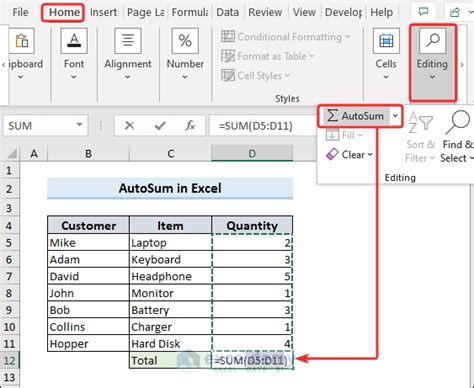Confirm formula with checkmark Enter button
Image resolution: width=474 pixels, height=388 pixels.
tap(160, 126)
